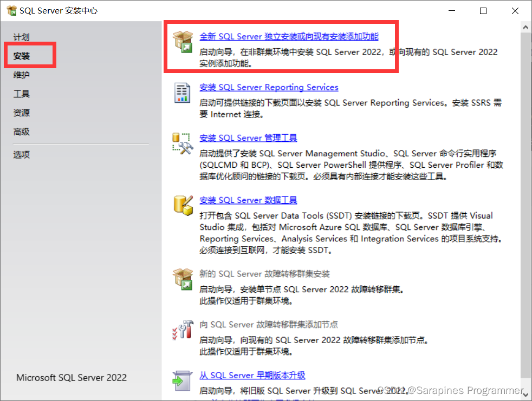Screen dimensions: 532x401
Task: Click the management tools hammer icon
Action: click(x=183, y=143)
